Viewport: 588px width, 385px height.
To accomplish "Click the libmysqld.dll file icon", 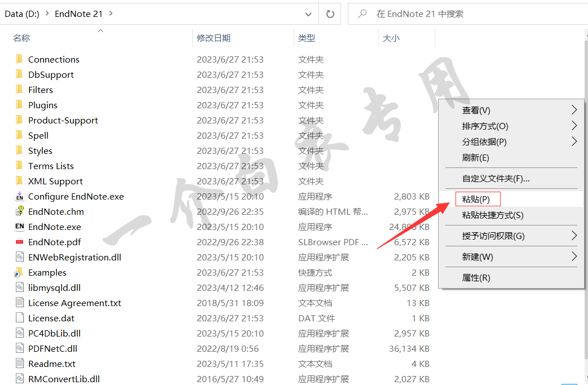I will (x=20, y=287).
